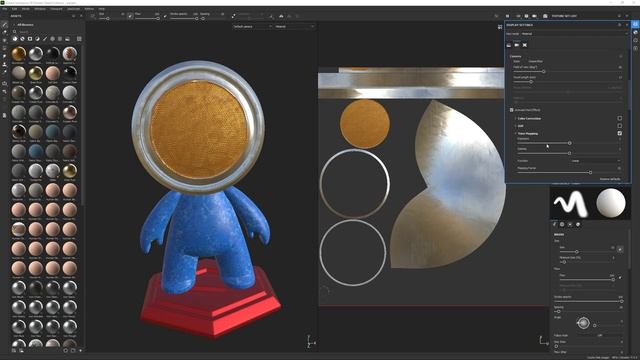Expand All libraries tree in Assets

(15, 25)
